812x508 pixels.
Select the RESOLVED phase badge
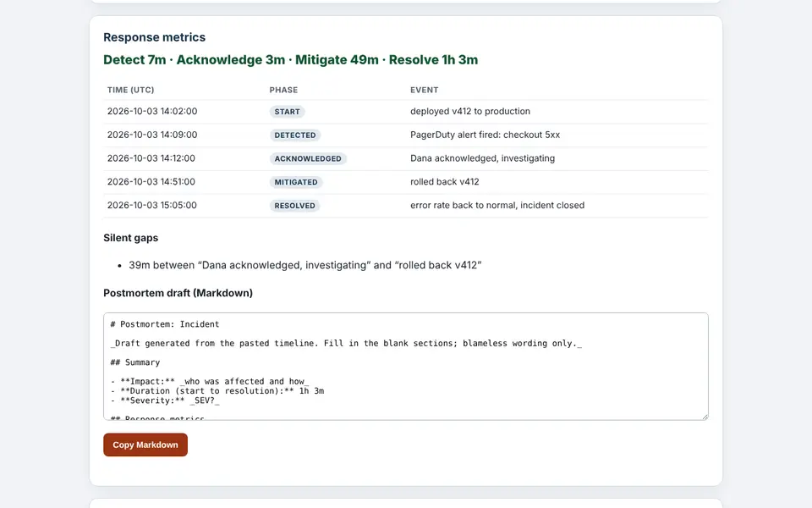coord(294,205)
